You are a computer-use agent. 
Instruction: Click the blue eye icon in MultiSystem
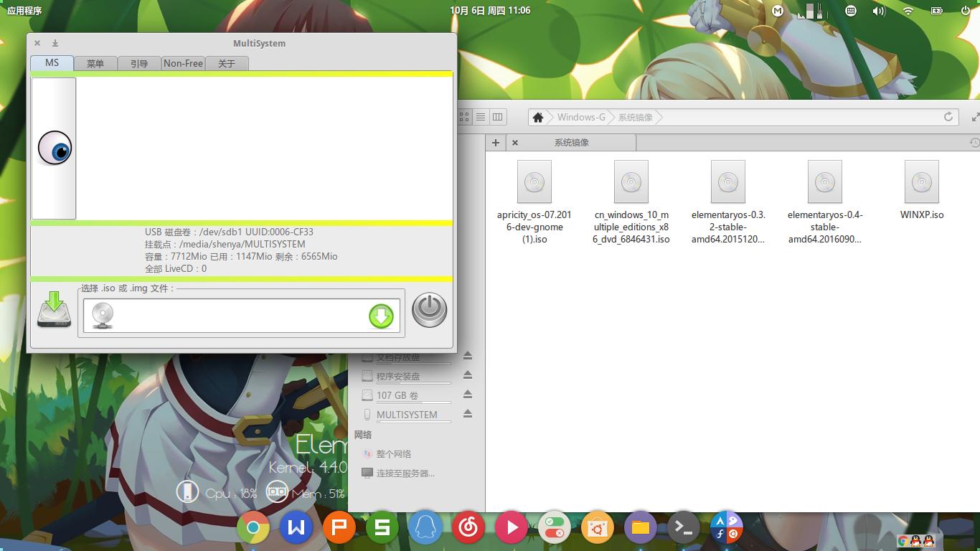(x=55, y=149)
